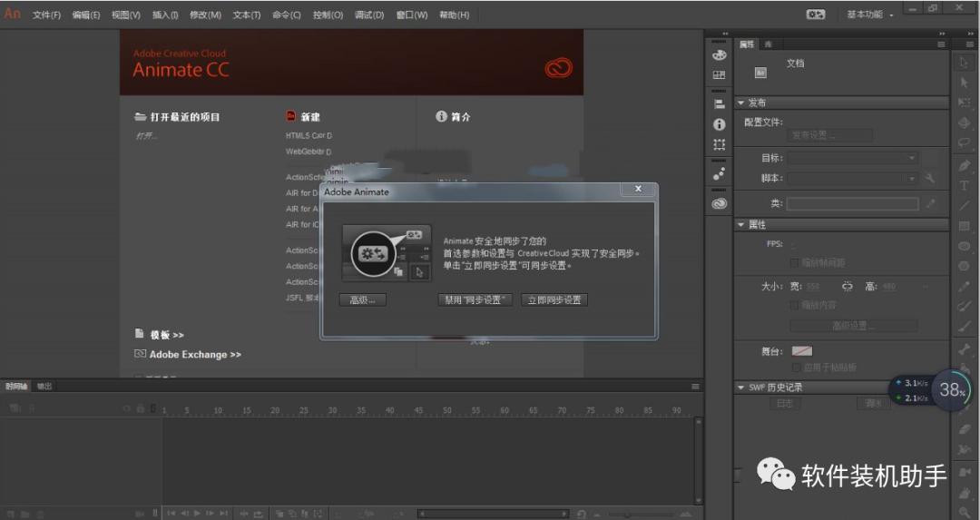Click the 发布设置... button
The image size is (980, 520).
click(830, 135)
